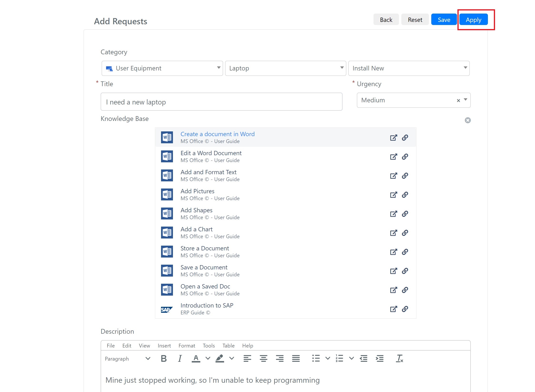
Task: Click link icon for Add Shapes
Action: click(405, 214)
